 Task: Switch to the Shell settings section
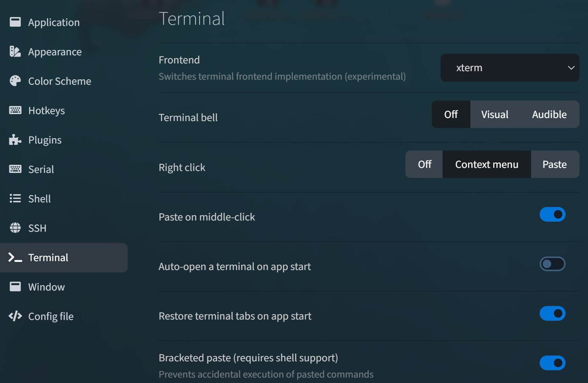pyautogui.click(x=39, y=198)
